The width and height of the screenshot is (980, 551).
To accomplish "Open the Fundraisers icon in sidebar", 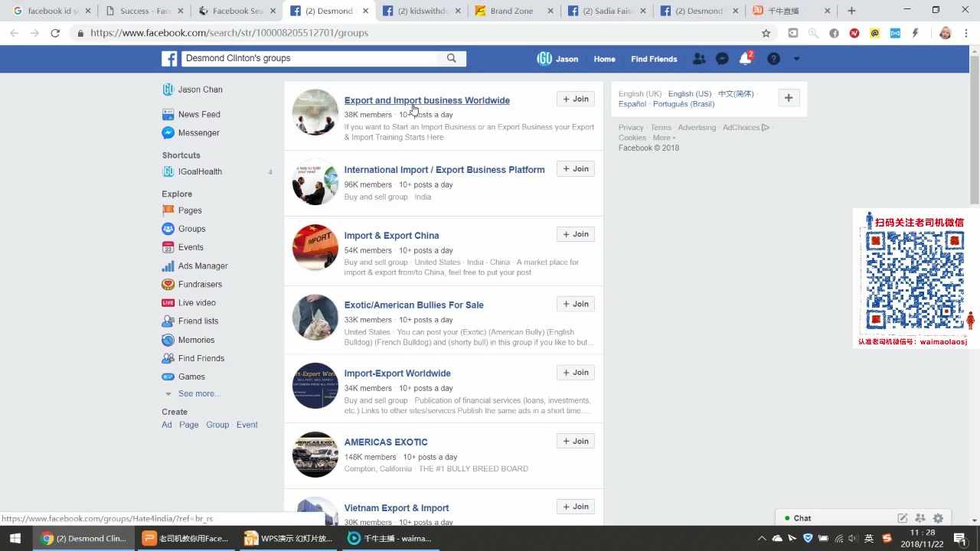I will (168, 284).
